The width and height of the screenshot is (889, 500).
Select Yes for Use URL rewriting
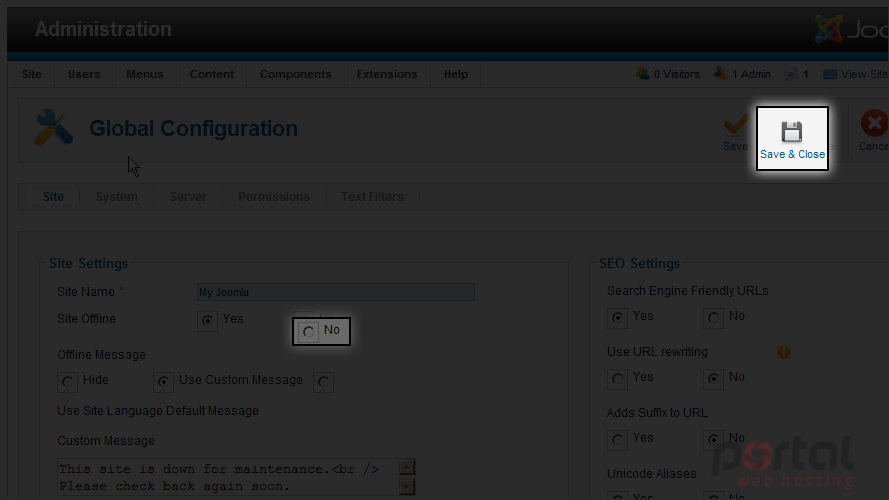[x=617, y=379]
